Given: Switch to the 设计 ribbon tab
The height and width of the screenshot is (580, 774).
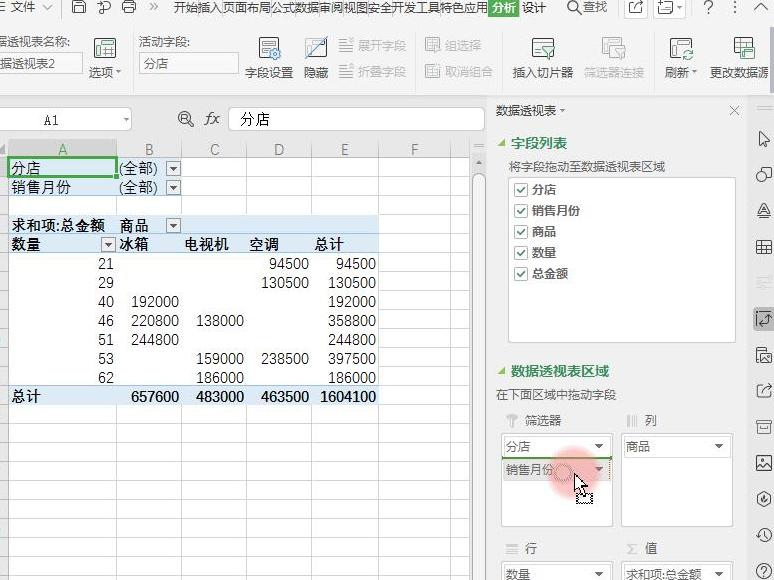Looking at the screenshot, I should coord(534,8).
